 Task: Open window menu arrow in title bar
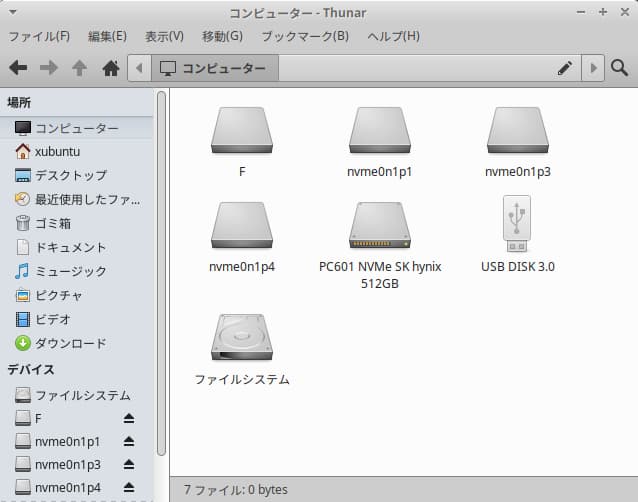(13, 13)
